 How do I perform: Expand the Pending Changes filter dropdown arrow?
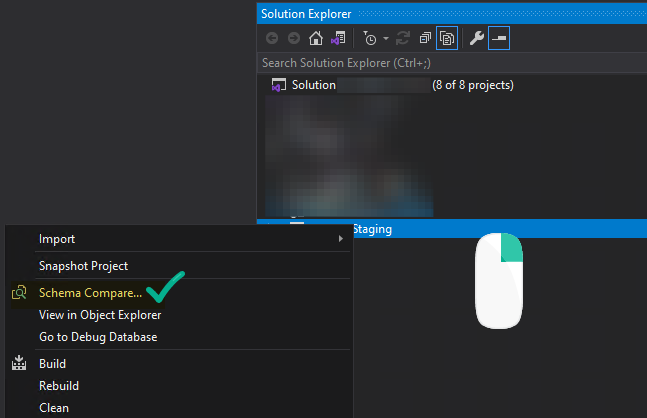click(x=386, y=38)
